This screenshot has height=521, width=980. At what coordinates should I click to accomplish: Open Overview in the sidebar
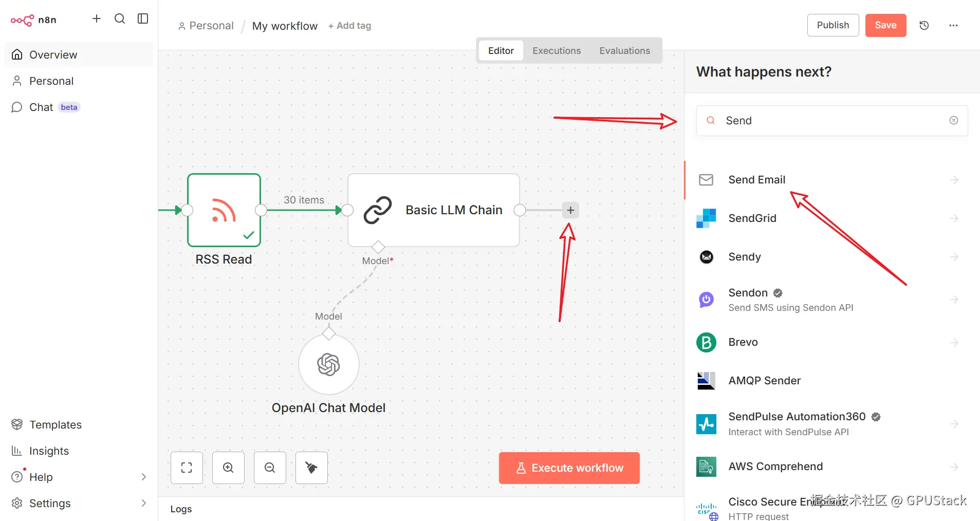[x=79, y=55]
